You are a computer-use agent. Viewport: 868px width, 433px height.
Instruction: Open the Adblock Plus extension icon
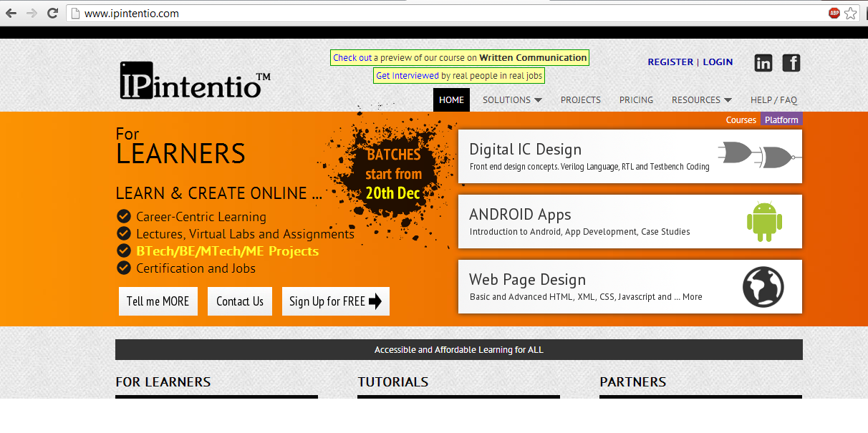click(x=834, y=13)
